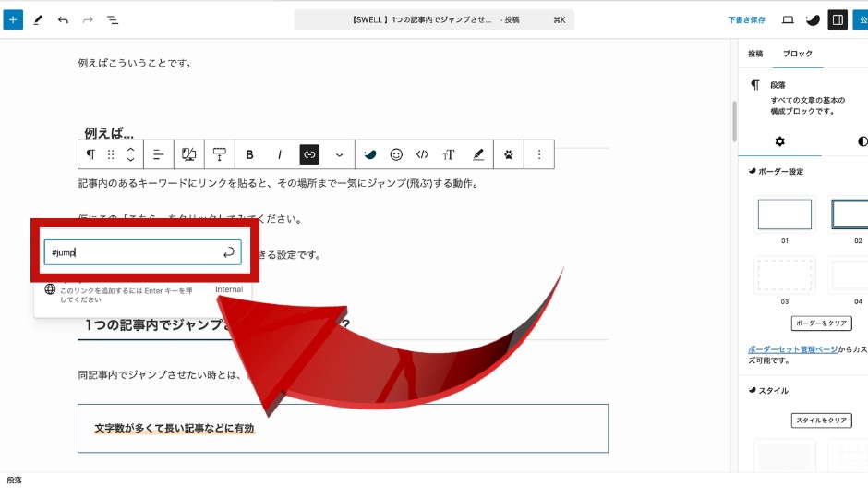Move the block up
868x488 pixels.
[x=130, y=149]
